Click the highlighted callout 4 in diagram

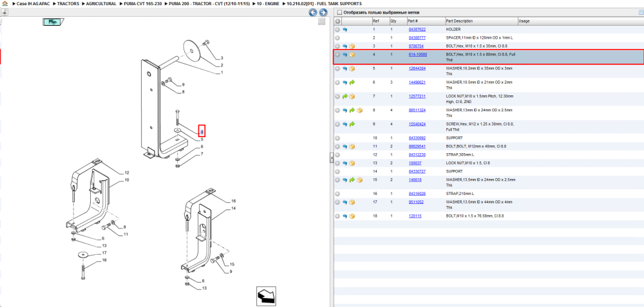tap(202, 131)
